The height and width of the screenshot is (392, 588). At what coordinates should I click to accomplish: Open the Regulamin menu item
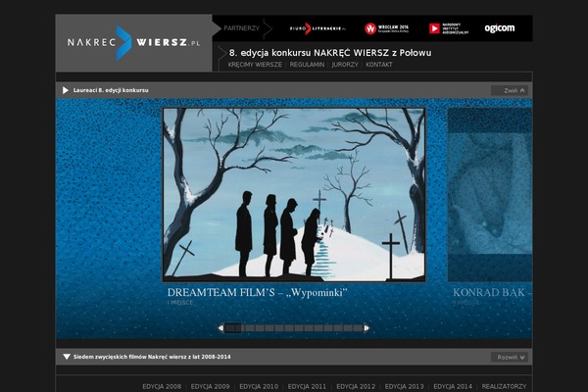pos(307,64)
